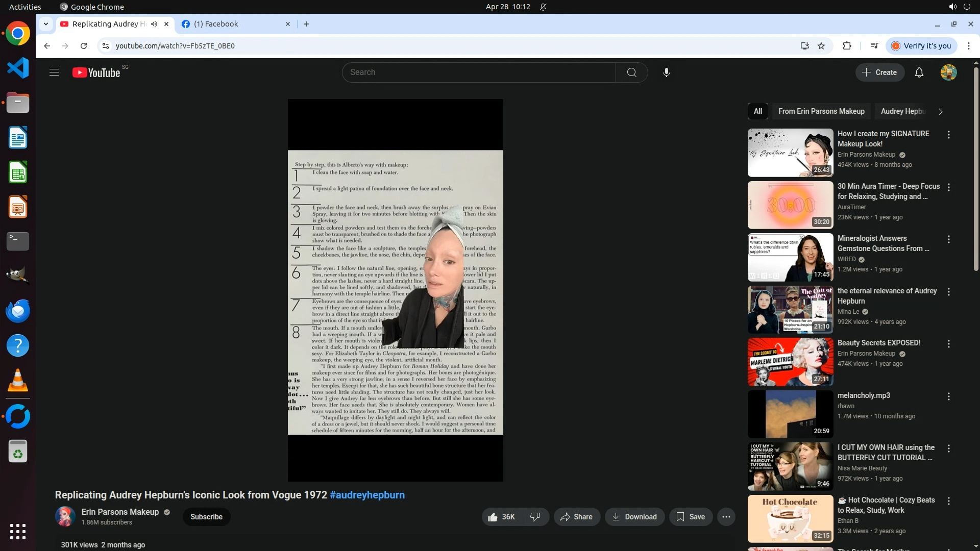Select the From Erin Parsons Makeup chip
Image resolution: width=980 pixels, height=551 pixels.
click(821, 111)
